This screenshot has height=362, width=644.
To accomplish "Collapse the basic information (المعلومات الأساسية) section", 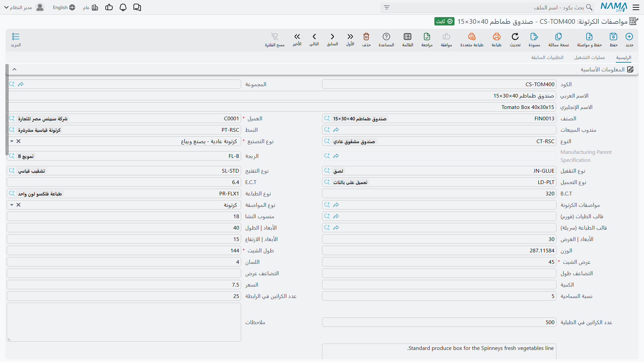I will tap(14, 69).
